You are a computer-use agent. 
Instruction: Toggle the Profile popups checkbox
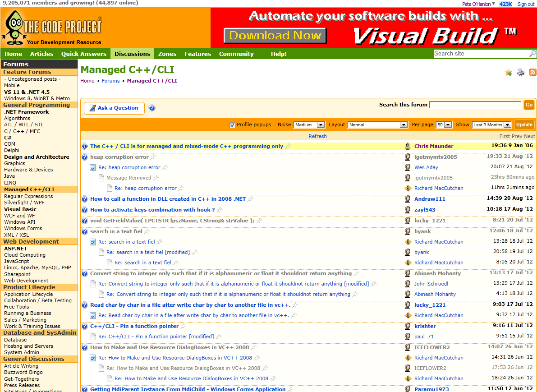click(x=232, y=125)
